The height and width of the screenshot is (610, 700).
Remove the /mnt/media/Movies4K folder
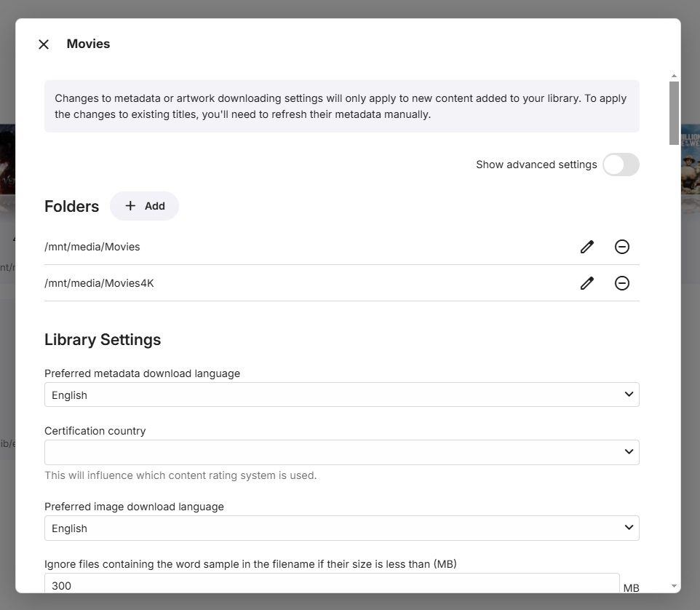622,283
